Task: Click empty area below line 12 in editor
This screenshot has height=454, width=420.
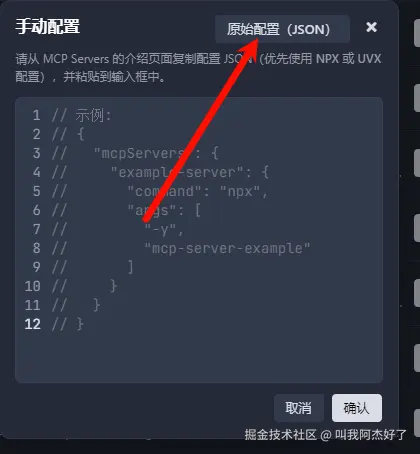Action: tap(199, 357)
